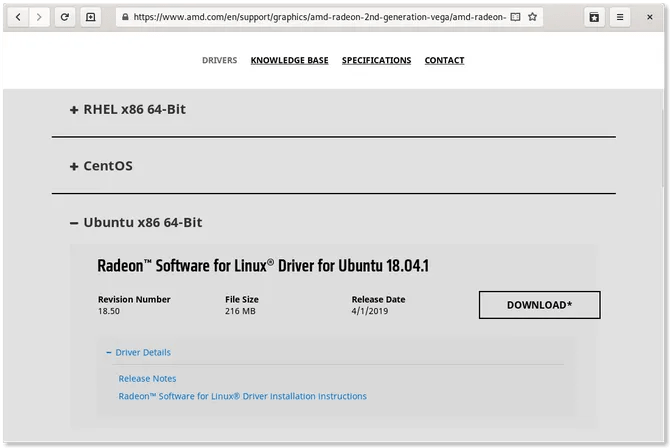Image resolution: width=670 pixels, height=448 pixels.
Task: Close the browser window
Action: click(649, 17)
